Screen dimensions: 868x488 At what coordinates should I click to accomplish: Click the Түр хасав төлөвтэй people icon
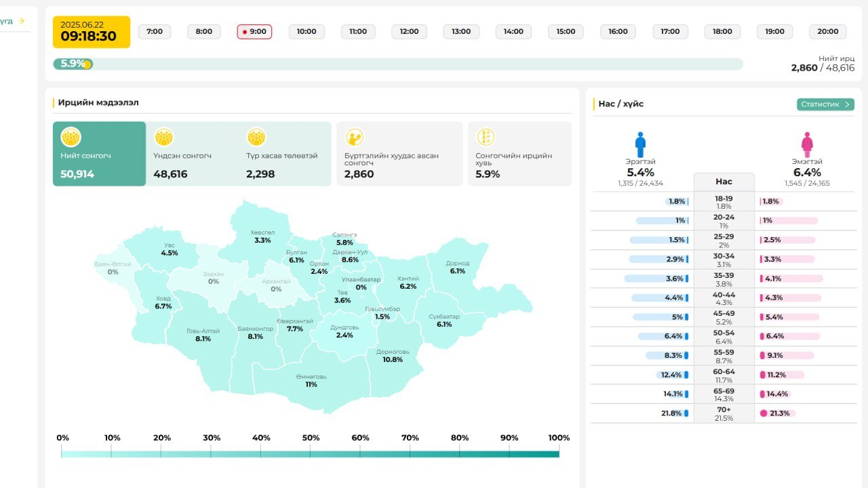pyautogui.click(x=256, y=138)
